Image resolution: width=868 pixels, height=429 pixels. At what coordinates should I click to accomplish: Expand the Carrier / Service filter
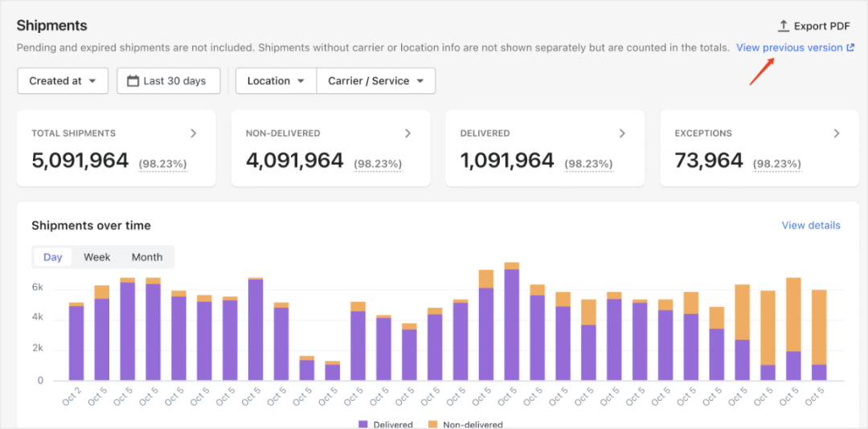click(376, 81)
